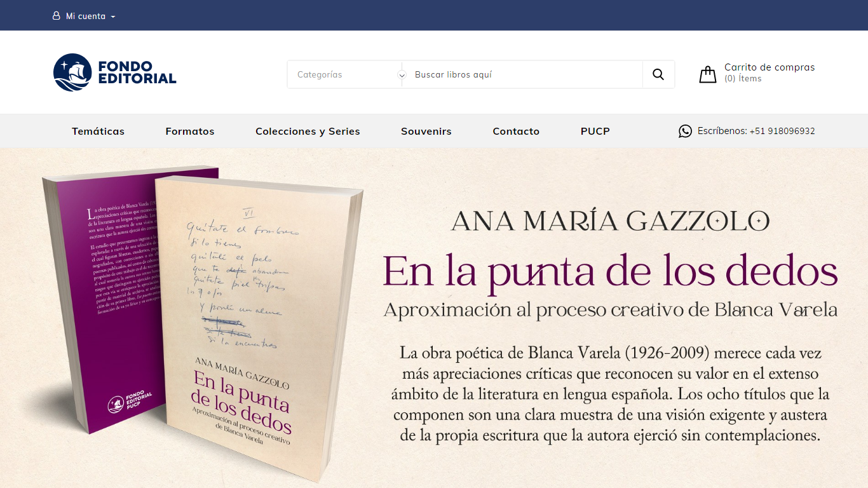The width and height of the screenshot is (868, 488).
Task: Open the Formatos menu
Action: pyautogui.click(x=190, y=132)
